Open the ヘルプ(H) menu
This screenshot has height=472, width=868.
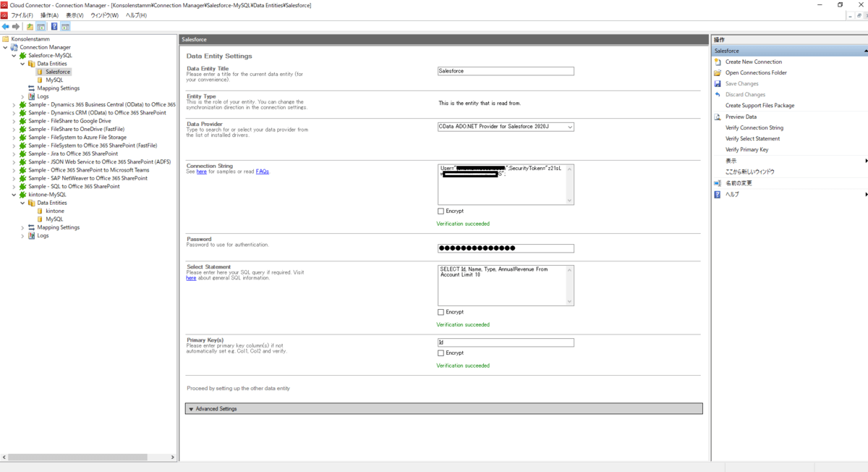tap(136, 15)
